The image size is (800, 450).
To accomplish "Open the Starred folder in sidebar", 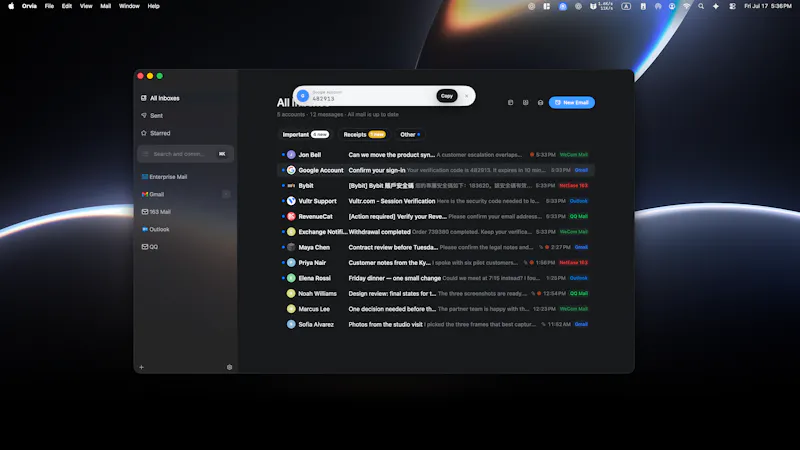I will (185, 133).
